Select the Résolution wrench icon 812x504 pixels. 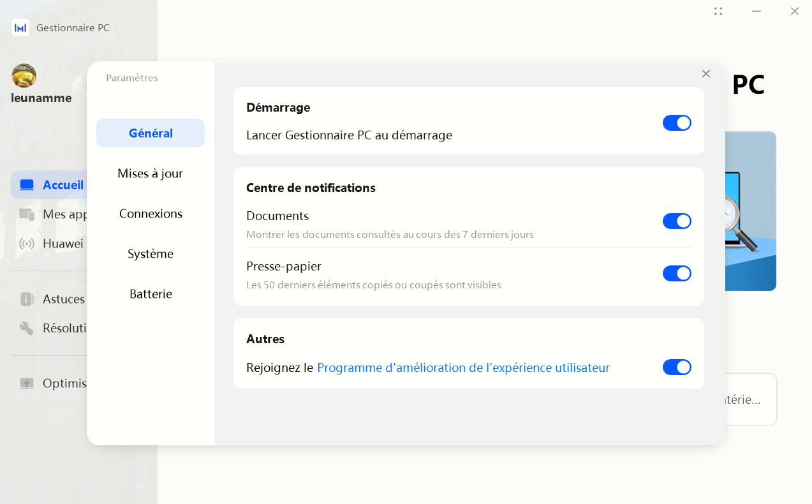point(27,328)
